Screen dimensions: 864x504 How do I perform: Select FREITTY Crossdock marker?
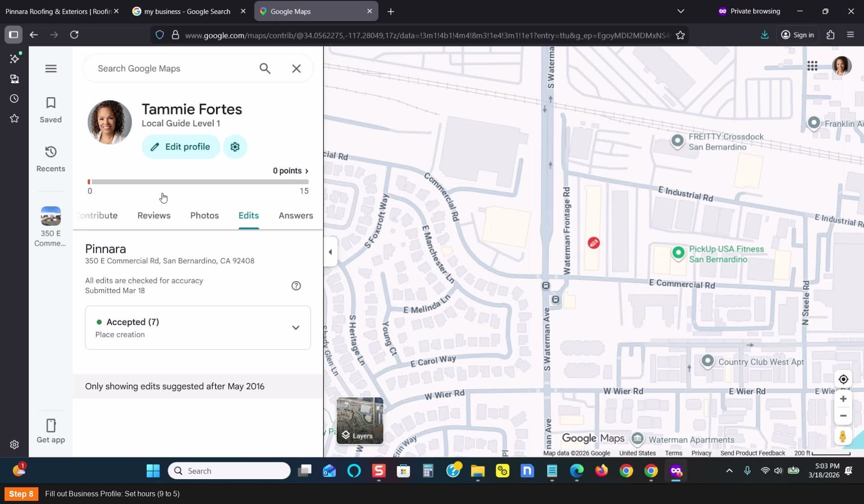677,141
